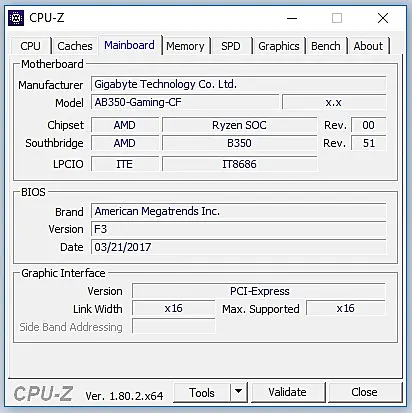Click the Link Width x16 value
The height and width of the screenshot is (413, 412).
coord(173,308)
